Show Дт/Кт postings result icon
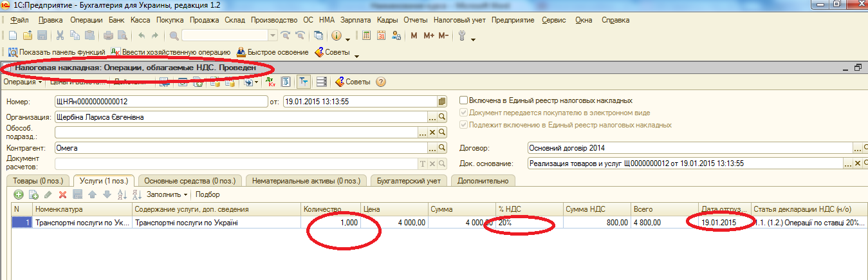 tap(270, 82)
